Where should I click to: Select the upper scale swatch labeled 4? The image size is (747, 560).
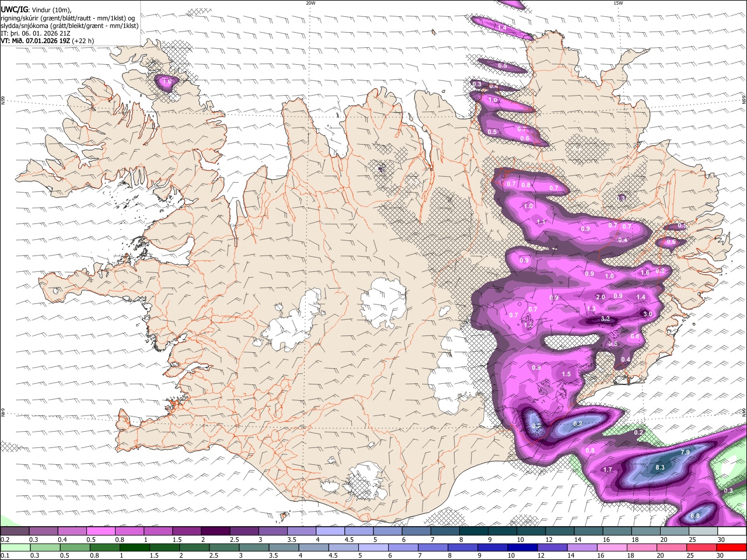pos(330,531)
